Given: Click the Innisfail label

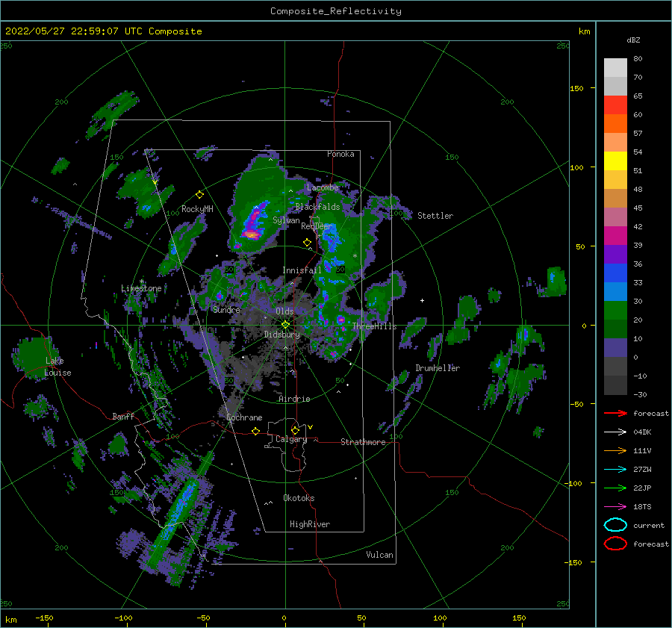Looking at the screenshot, I should pyautogui.click(x=302, y=270).
